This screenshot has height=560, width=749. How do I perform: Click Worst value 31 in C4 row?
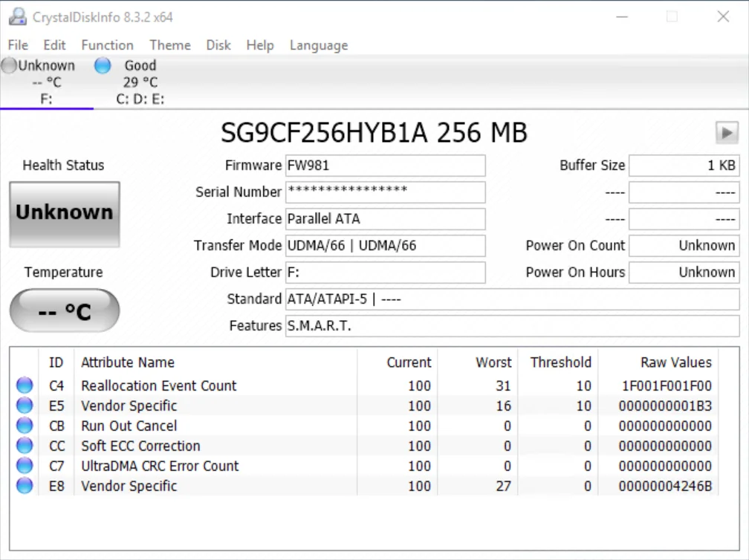503,385
